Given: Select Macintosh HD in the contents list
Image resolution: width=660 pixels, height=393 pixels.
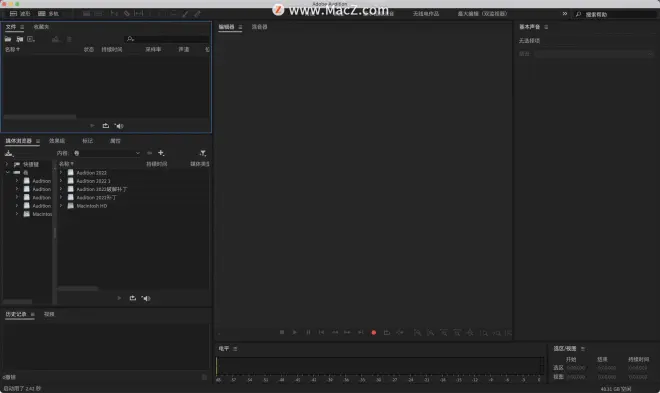Looking at the screenshot, I should click(91, 206).
